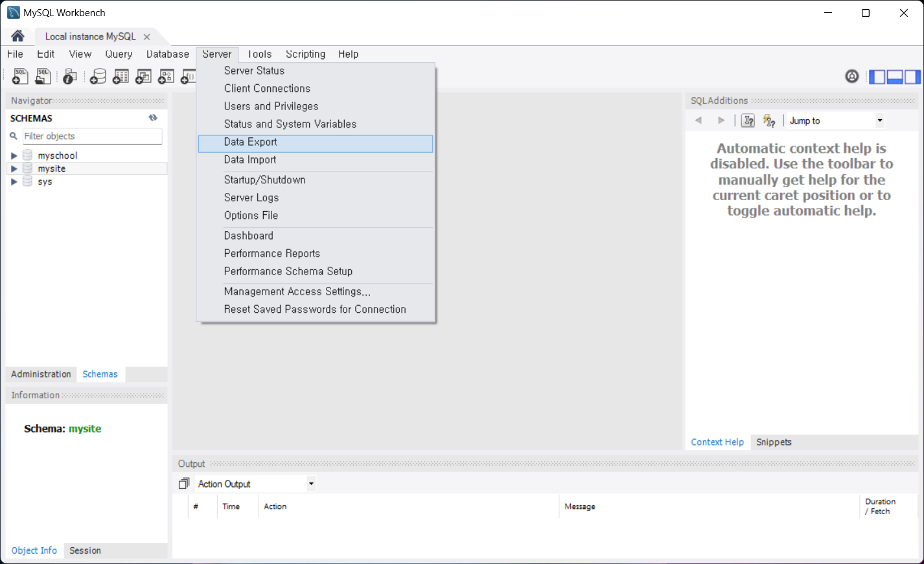Screen dimensions: 924x564
Task: Close the Local instance MySQL tab
Action: click(x=147, y=37)
